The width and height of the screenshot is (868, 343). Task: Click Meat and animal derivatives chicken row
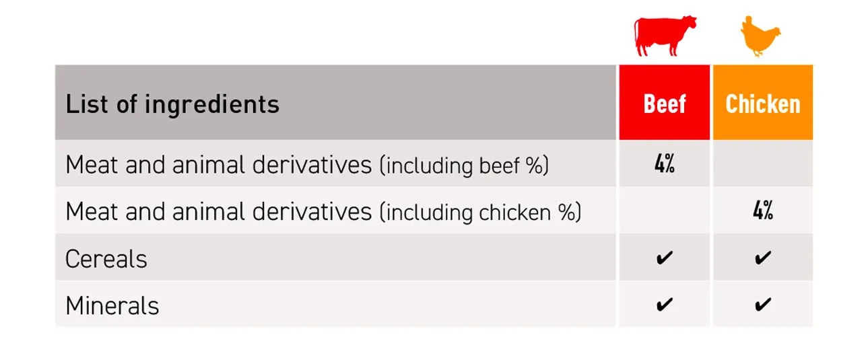click(335, 212)
